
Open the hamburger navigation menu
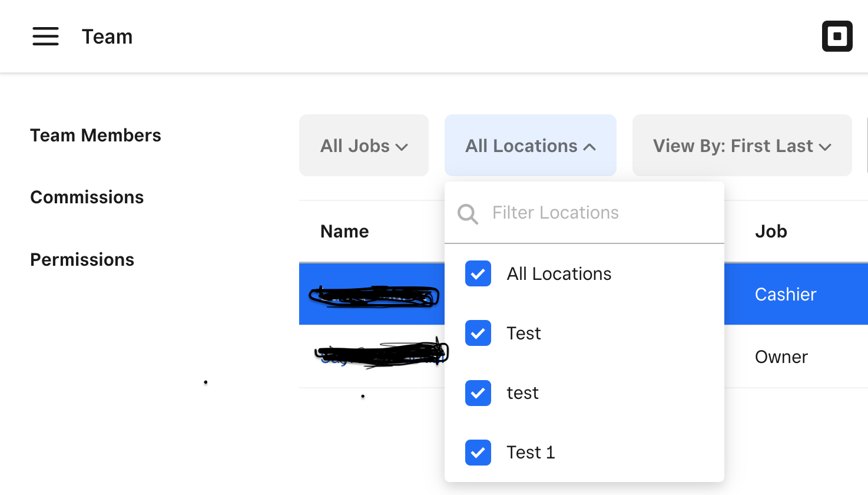tap(45, 37)
